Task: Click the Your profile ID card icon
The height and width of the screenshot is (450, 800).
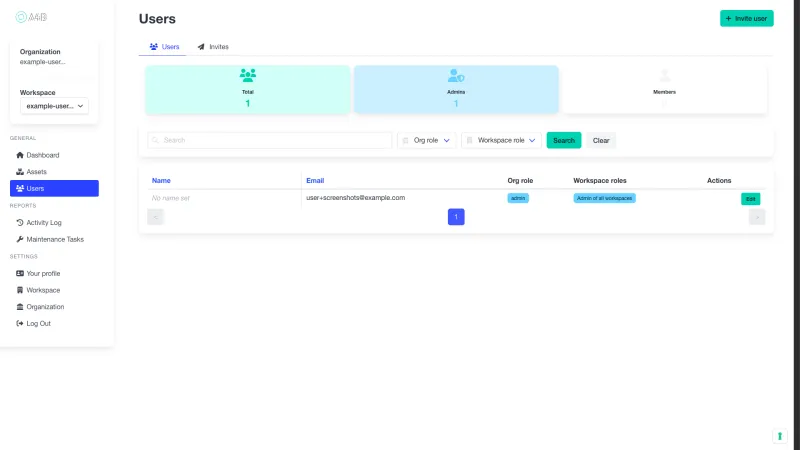Action: [20, 273]
